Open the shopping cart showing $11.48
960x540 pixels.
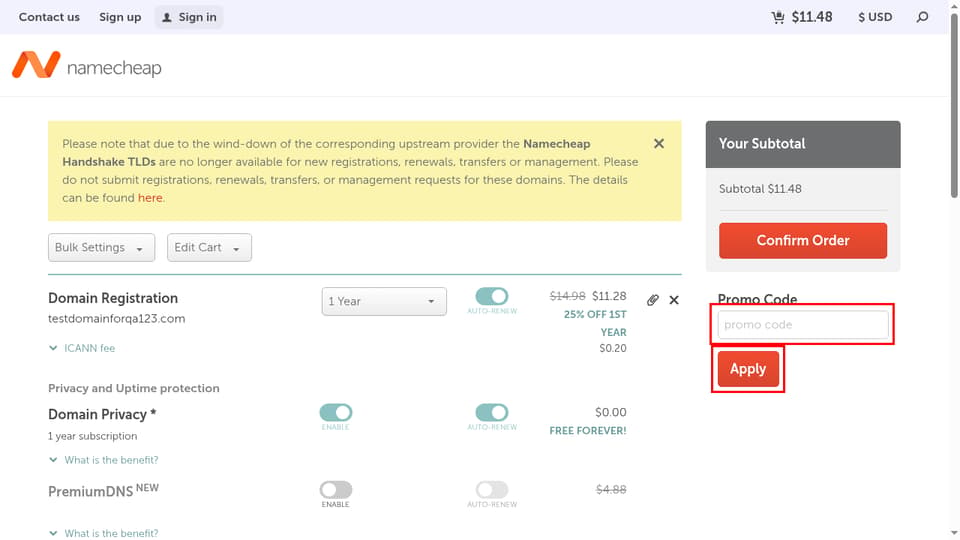(801, 17)
